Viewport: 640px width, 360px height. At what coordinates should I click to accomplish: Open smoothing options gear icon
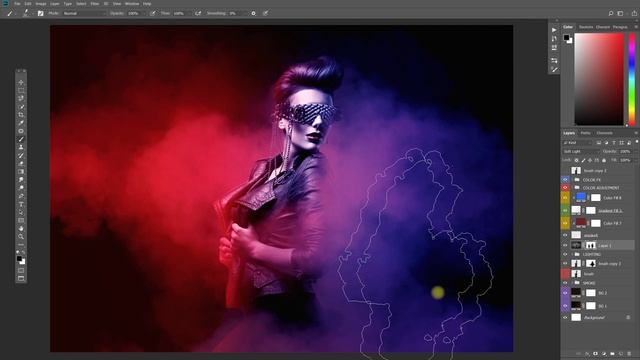tap(253, 13)
